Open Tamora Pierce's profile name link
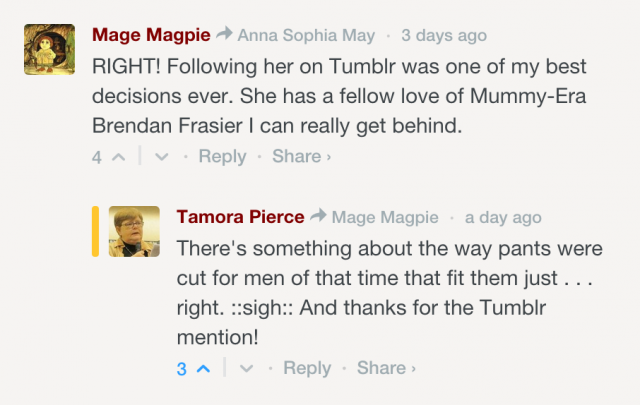 (x=240, y=217)
